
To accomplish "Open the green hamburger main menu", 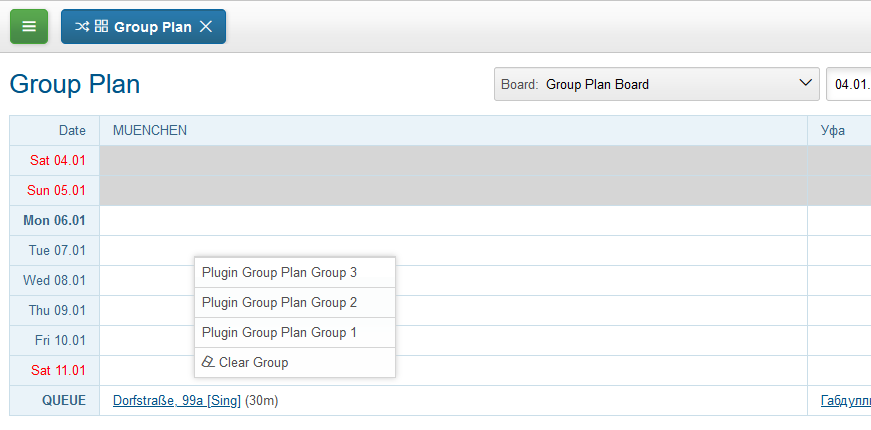I will click(x=29, y=27).
